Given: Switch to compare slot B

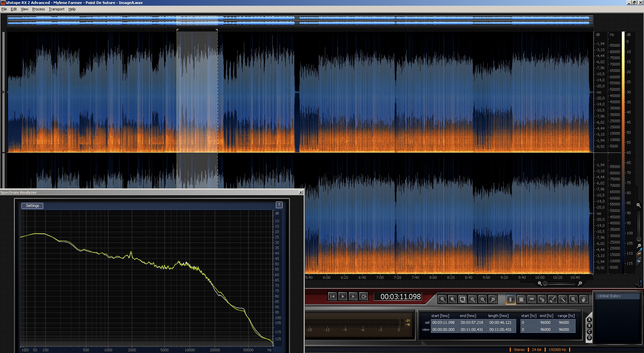Looking at the screenshot, I should point(589,326).
